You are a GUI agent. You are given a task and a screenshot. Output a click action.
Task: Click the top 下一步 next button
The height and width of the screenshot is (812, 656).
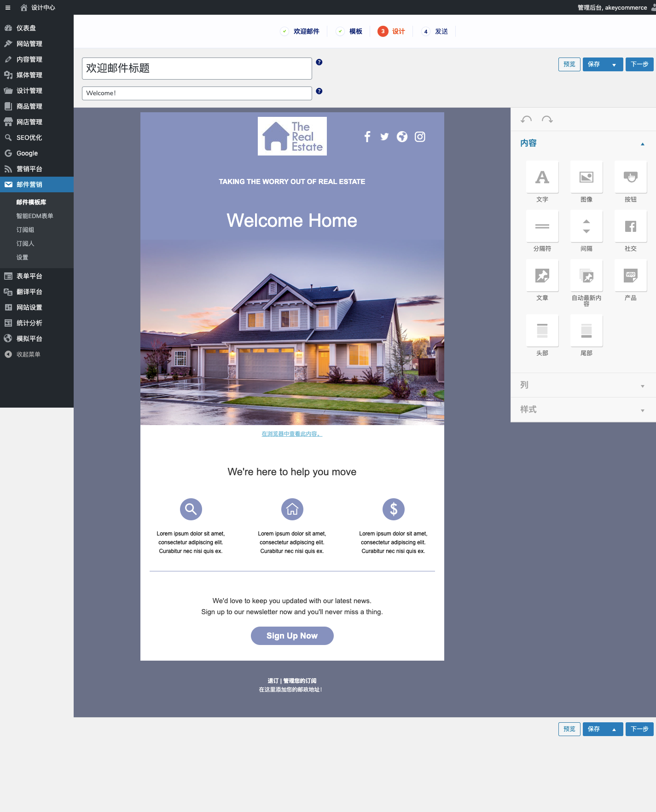(x=639, y=64)
